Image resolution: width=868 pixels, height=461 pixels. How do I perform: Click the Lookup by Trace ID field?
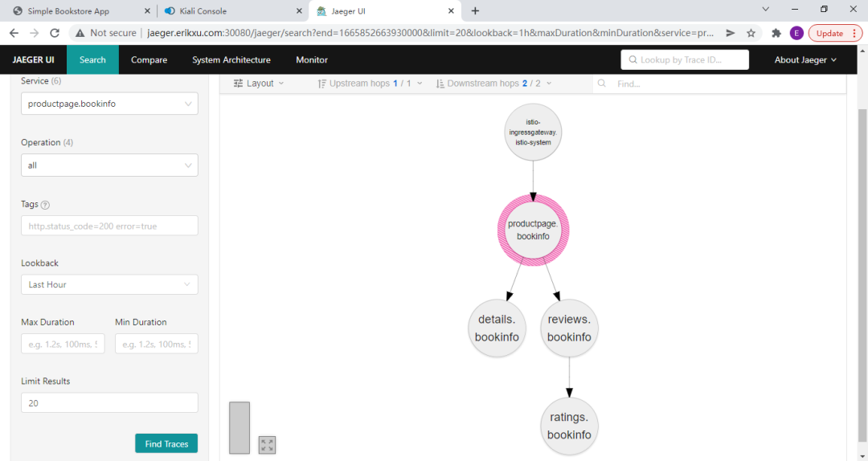(x=685, y=60)
